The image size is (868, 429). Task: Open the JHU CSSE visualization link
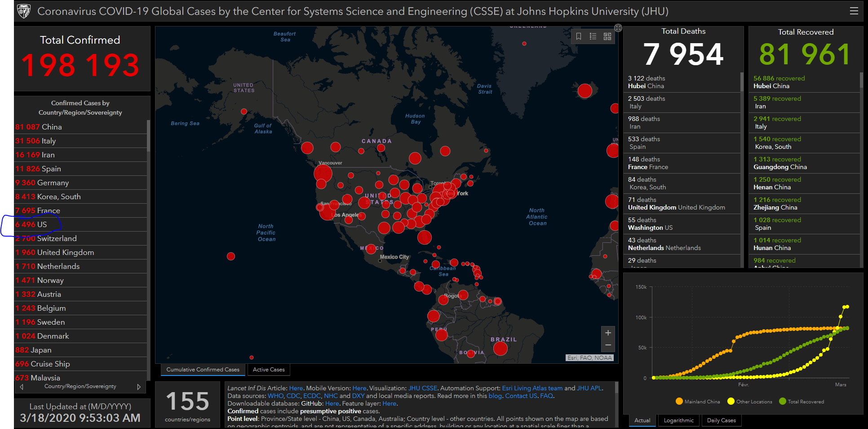[x=422, y=388]
